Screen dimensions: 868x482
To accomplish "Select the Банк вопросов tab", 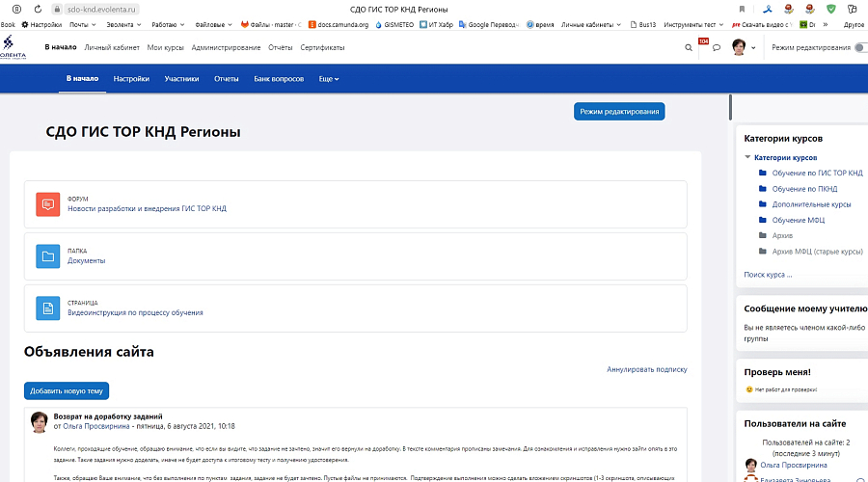I will click(x=279, y=79).
